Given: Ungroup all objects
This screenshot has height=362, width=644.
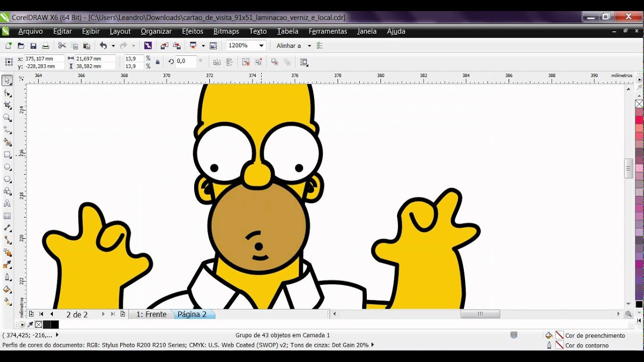Looking at the screenshot, I should coord(258,62).
